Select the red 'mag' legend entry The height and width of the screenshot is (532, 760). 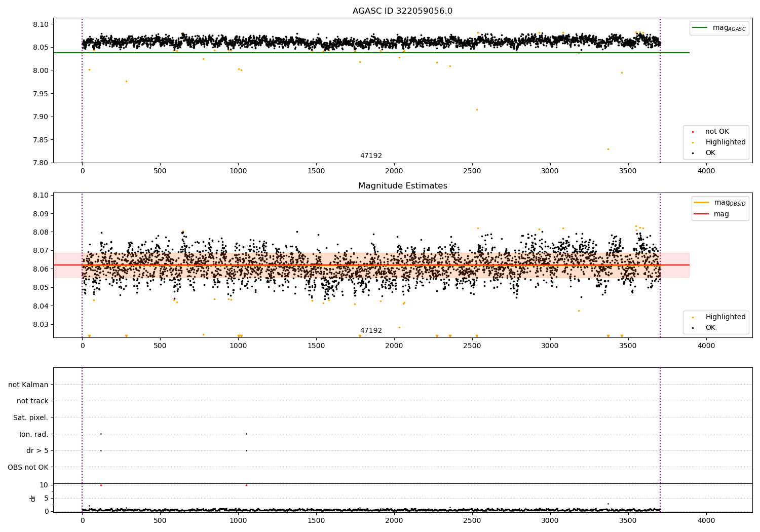click(x=711, y=214)
